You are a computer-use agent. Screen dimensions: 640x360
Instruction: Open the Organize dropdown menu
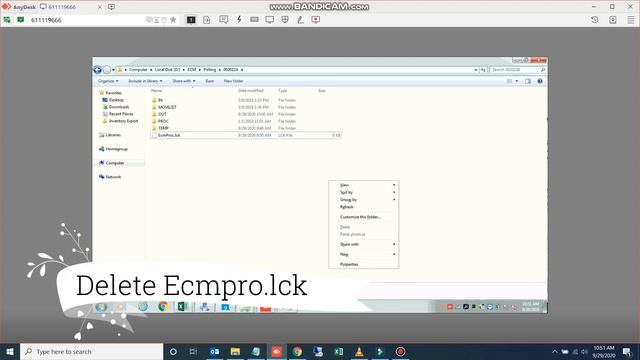tap(108, 81)
